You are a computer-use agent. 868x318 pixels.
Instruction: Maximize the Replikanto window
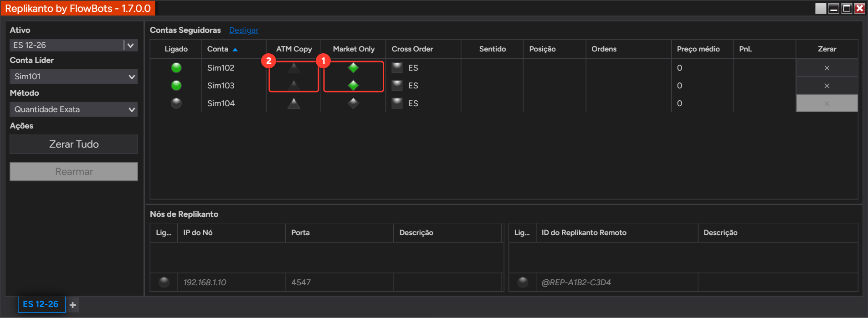click(847, 8)
